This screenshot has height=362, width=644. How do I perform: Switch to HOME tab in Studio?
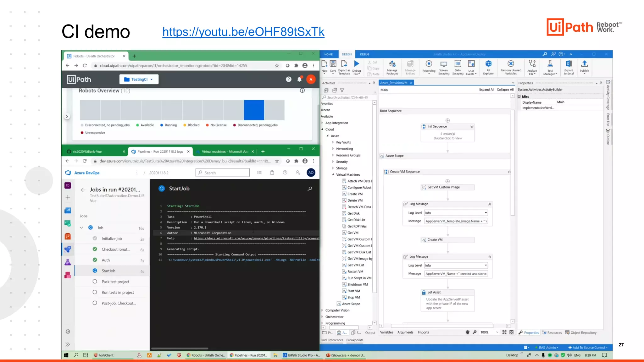pyautogui.click(x=328, y=54)
